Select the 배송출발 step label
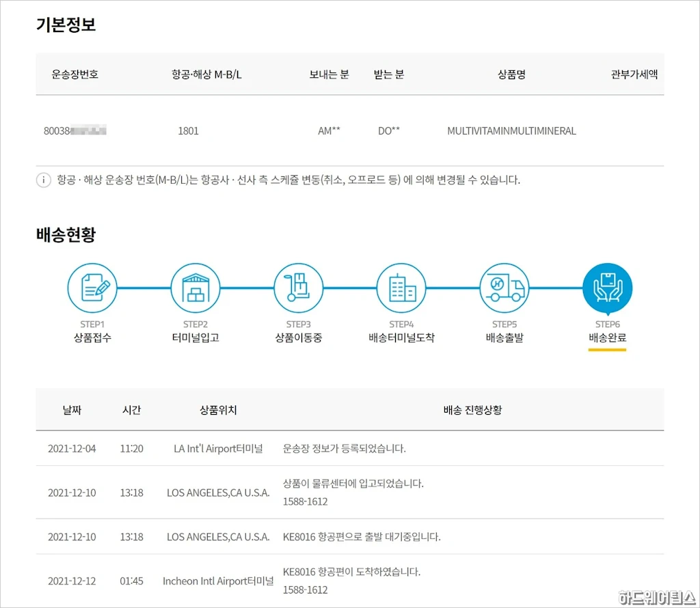Screen dimensions: 700x608 (504, 337)
